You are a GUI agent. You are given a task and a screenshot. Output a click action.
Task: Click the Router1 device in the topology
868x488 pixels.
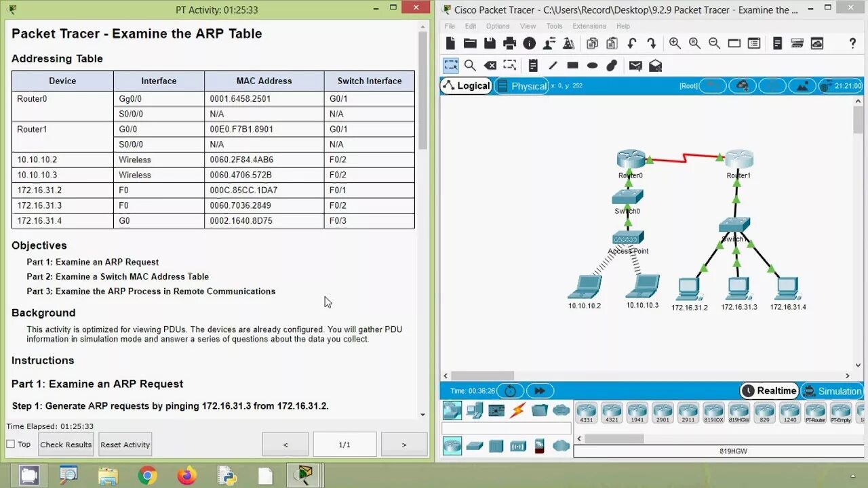pyautogui.click(x=738, y=160)
